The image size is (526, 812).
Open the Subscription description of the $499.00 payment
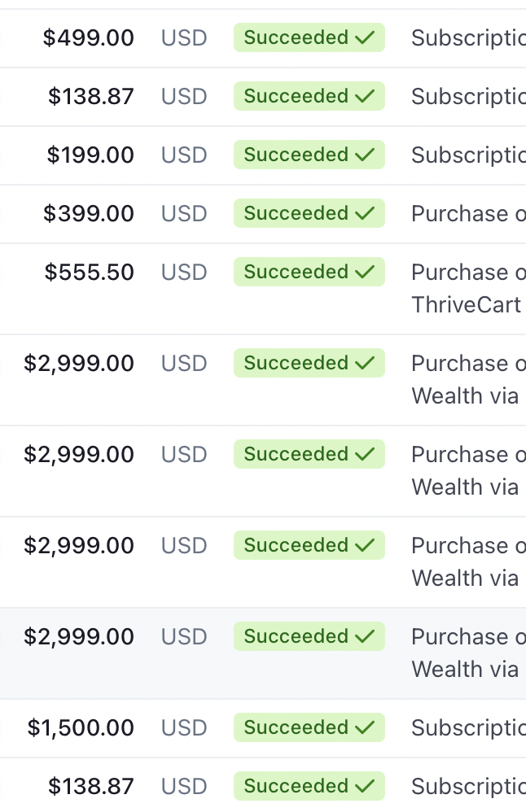point(468,37)
